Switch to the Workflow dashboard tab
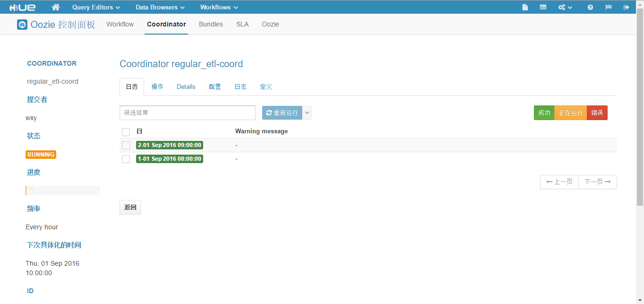This screenshot has width=644, height=304. tap(120, 24)
